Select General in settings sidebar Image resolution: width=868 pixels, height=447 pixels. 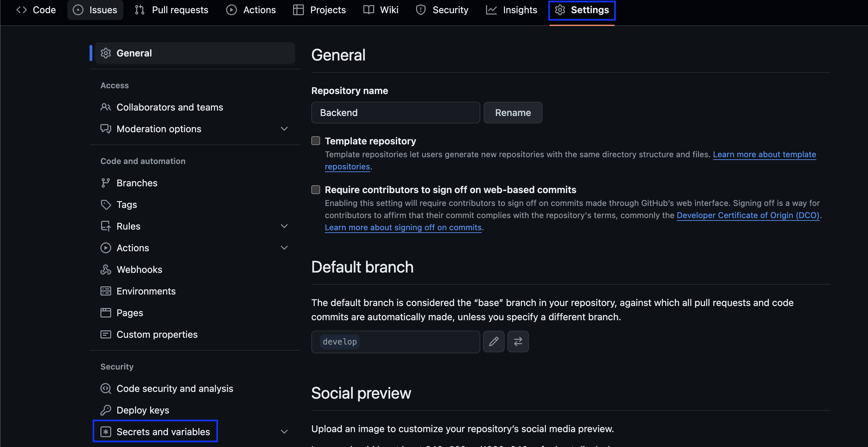pyautogui.click(x=195, y=53)
